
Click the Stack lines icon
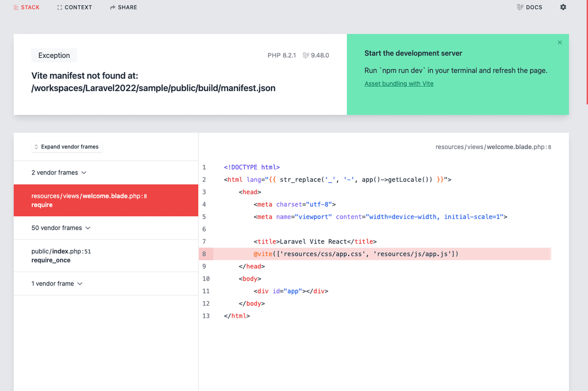coord(17,7)
